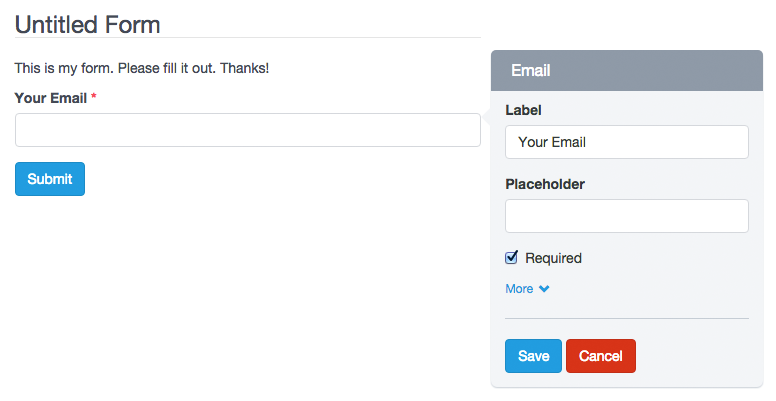This screenshot has width=776, height=401.
Task: Cancel editing the Email field
Action: click(x=600, y=356)
